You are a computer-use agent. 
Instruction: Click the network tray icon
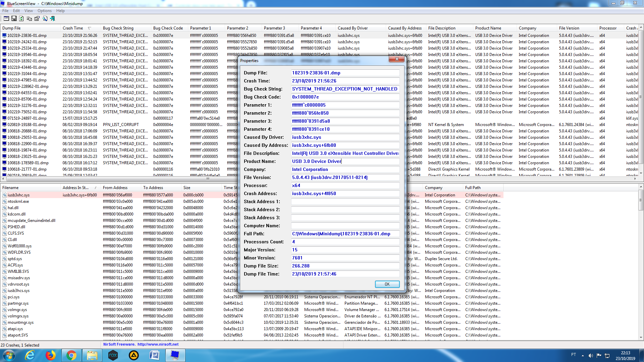coord(607,355)
